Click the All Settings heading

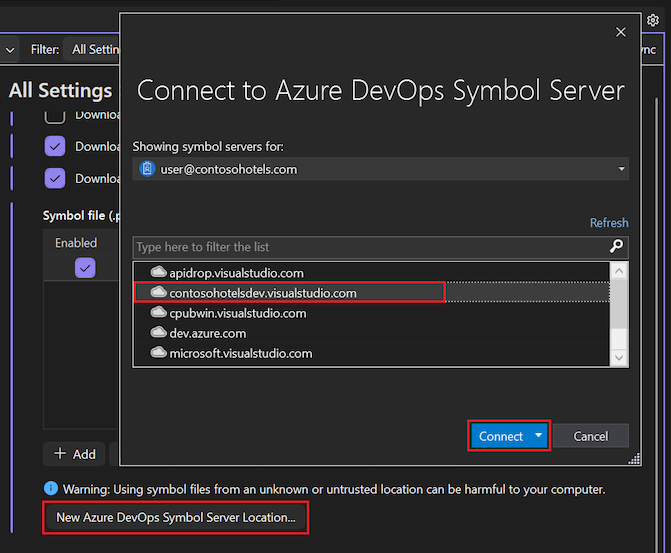tap(60, 90)
